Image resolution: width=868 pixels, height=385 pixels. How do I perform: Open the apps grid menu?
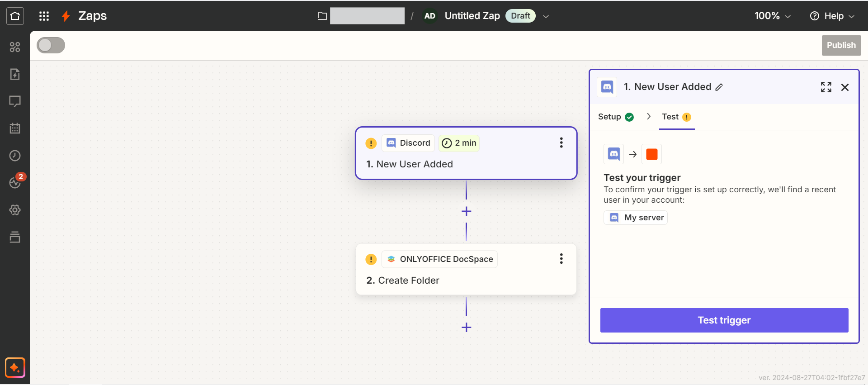click(44, 16)
